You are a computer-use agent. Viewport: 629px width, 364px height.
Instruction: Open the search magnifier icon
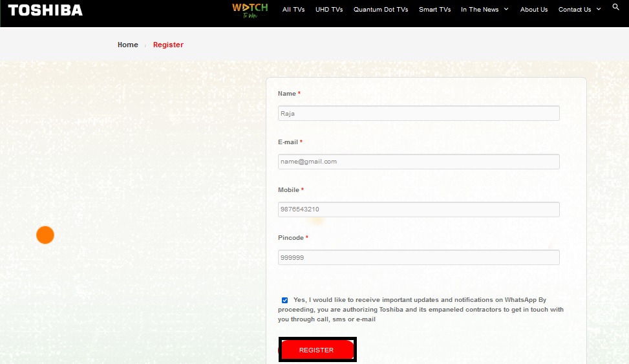pos(615,7)
